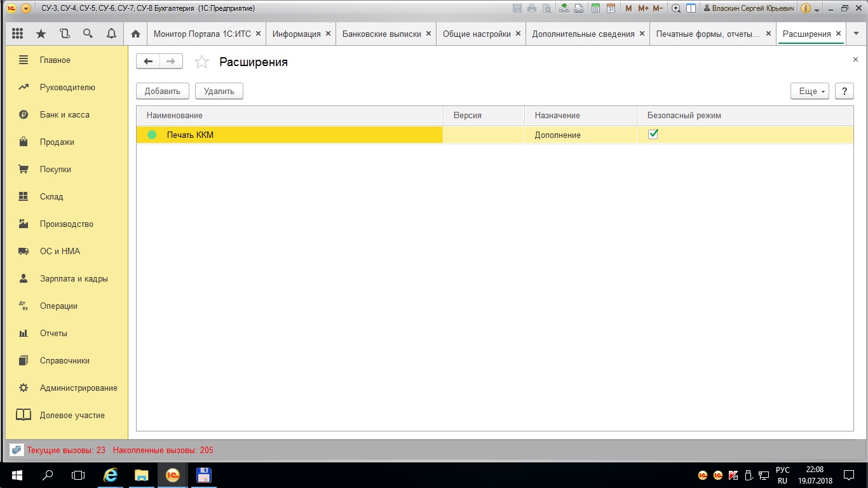Open the Еще dropdown menu
The height and width of the screenshot is (488, 868).
pyautogui.click(x=810, y=91)
